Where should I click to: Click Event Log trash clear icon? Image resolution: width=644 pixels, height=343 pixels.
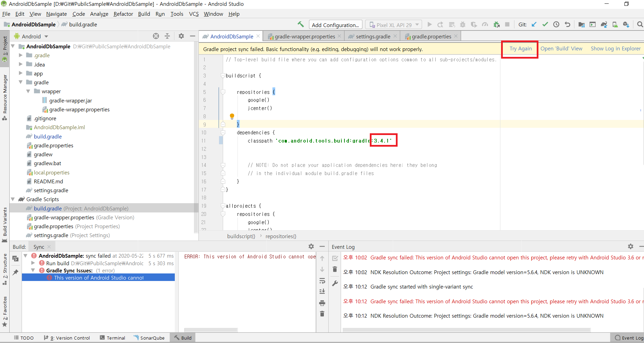(335, 269)
